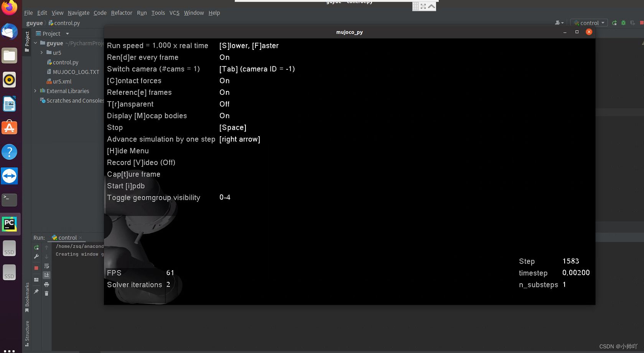Pin the Run tool window tab
Image resolution: width=644 pixels, height=353 pixels.
coord(36,290)
